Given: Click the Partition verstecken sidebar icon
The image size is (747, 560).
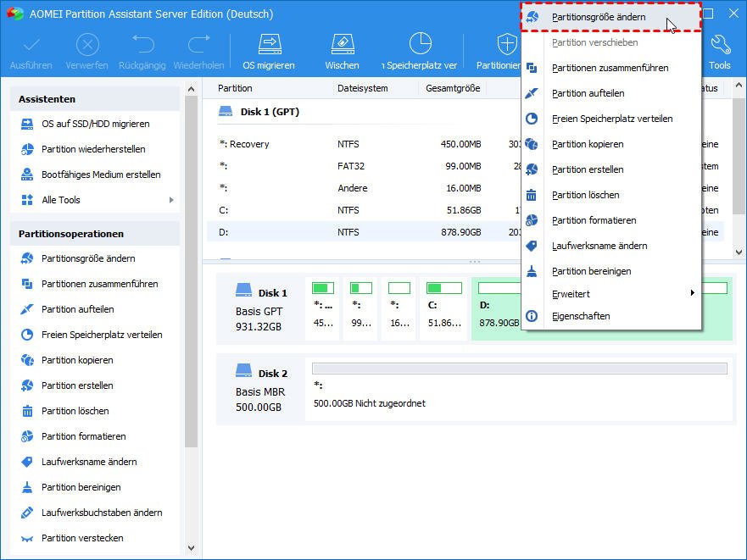Looking at the screenshot, I should pos(27,539).
